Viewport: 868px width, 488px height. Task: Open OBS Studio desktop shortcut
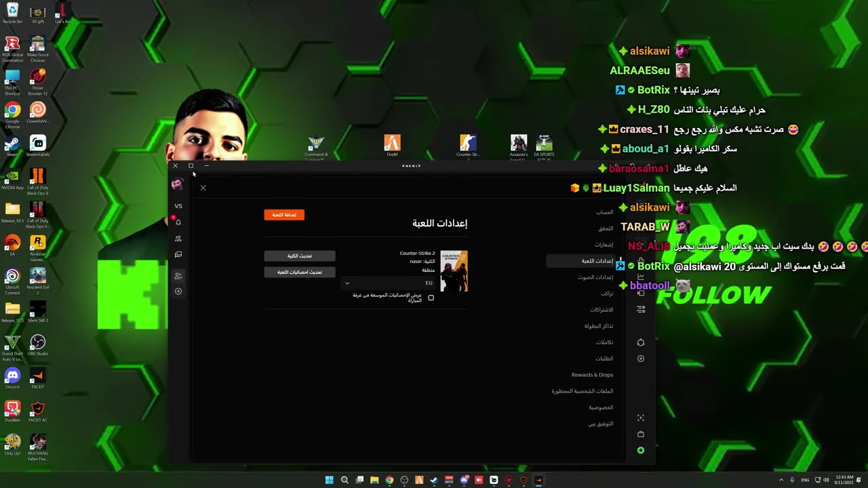(x=38, y=346)
